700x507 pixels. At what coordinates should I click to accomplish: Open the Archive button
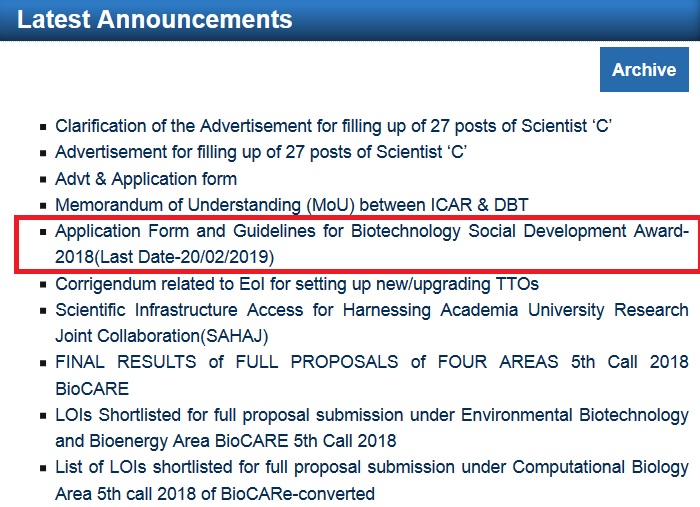[644, 69]
